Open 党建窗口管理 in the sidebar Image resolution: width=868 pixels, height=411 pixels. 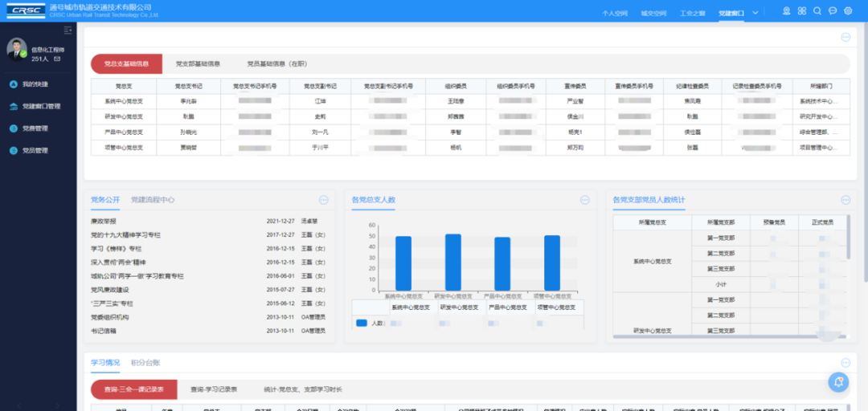[x=41, y=106]
